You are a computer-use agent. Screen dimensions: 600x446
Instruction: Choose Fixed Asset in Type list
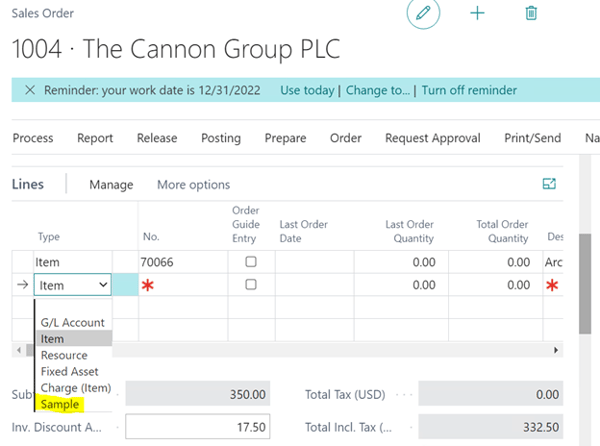pyautogui.click(x=70, y=371)
